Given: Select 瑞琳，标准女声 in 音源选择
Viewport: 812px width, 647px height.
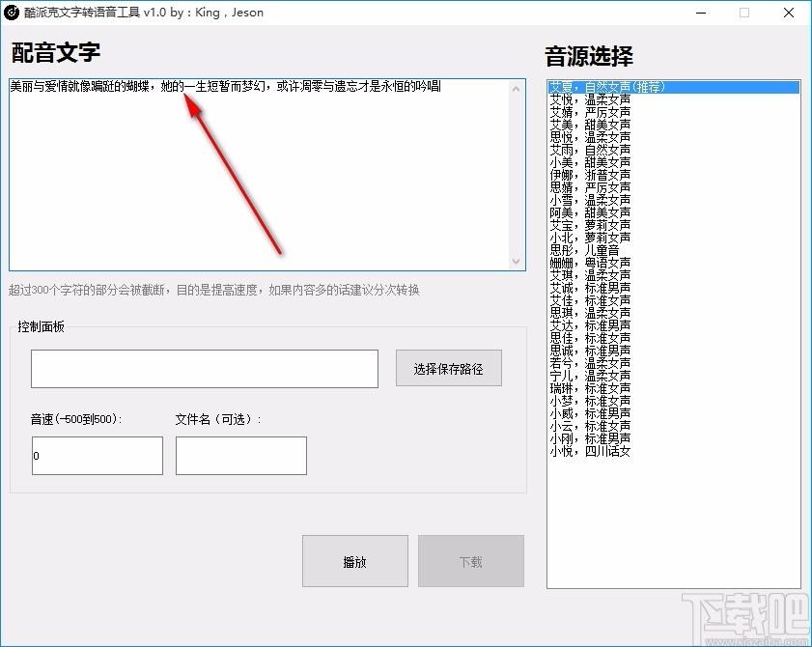Looking at the screenshot, I should 673,388.
